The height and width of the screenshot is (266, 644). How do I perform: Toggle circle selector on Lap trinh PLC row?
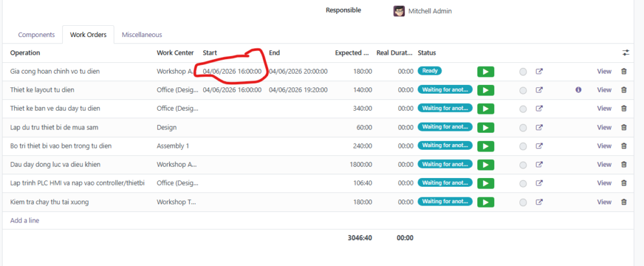[x=523, y=184]
